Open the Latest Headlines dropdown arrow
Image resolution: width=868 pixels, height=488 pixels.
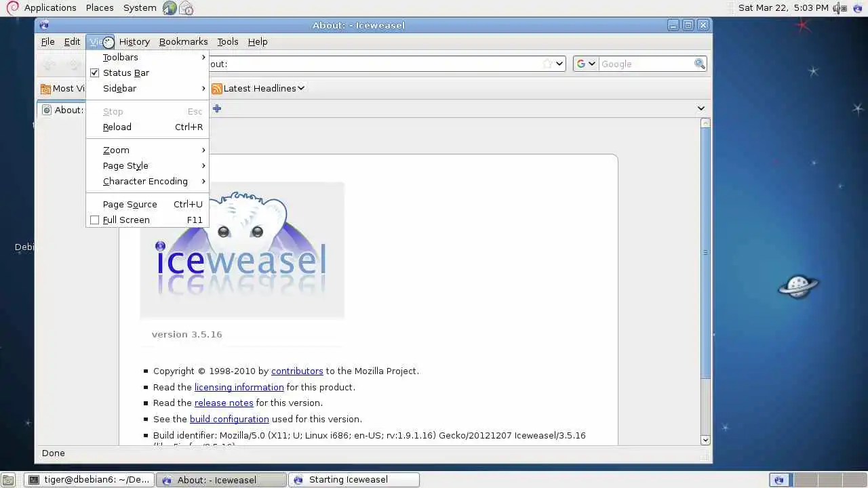point(301,88)
